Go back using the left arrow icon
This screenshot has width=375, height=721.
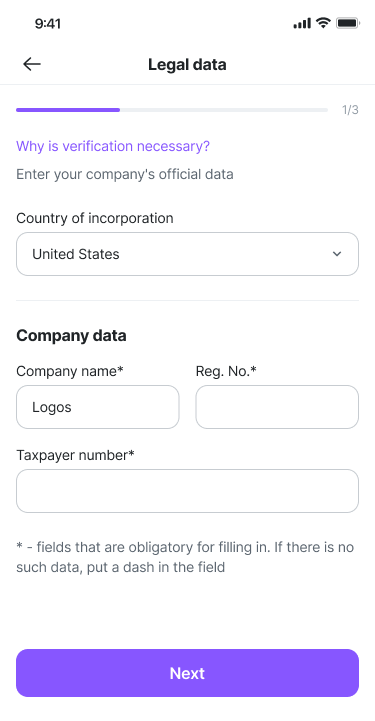tap(32, 64)
